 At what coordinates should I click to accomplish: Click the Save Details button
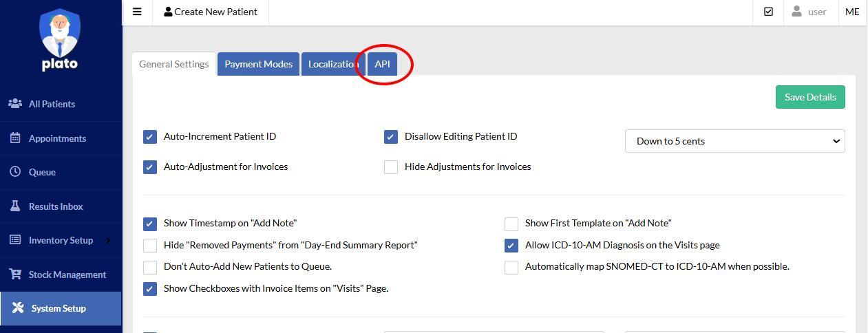(810, 97)
